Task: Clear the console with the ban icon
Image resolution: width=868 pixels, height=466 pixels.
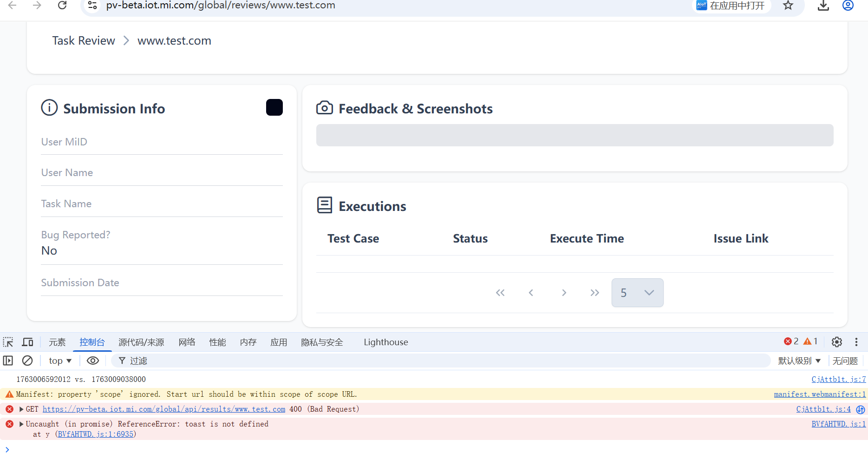Action: (27, 361)
